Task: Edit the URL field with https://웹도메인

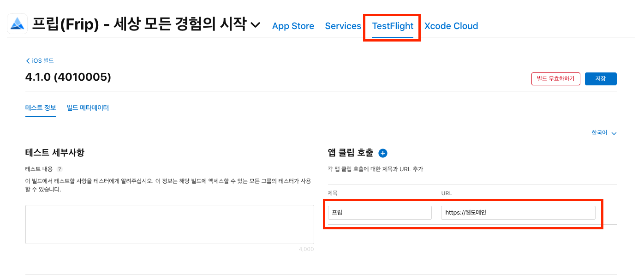Action: [518, 213]
